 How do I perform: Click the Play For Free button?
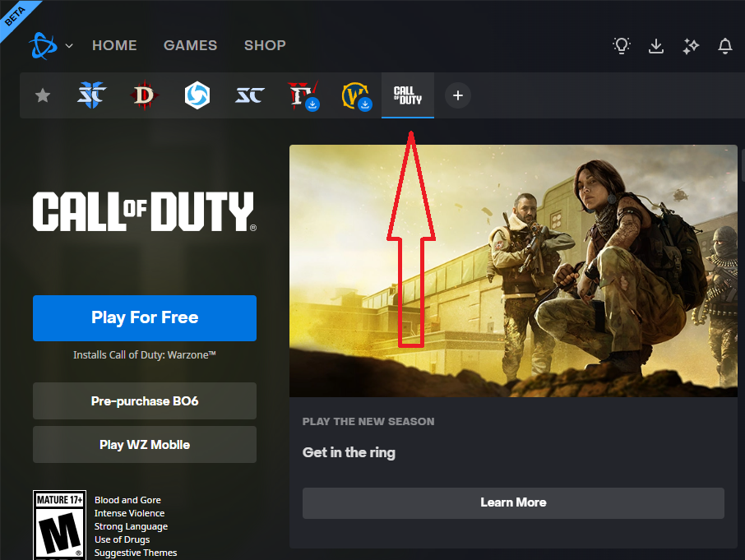click(x=145, y=318)
